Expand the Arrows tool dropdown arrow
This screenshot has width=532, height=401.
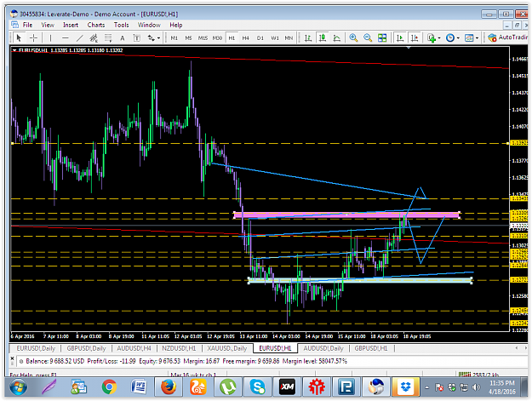pos(158,38)
